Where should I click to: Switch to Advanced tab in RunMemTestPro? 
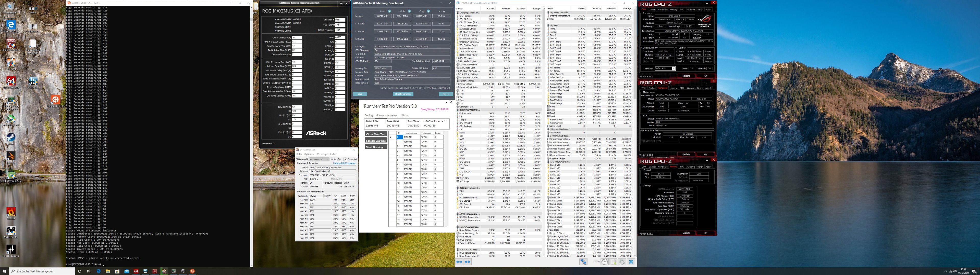coord(393,115)
